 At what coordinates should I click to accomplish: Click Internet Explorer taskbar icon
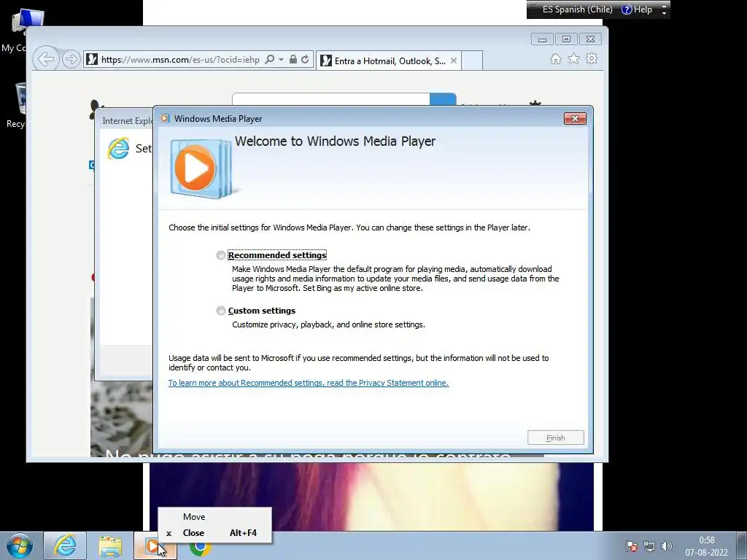[x=65, y=546]
